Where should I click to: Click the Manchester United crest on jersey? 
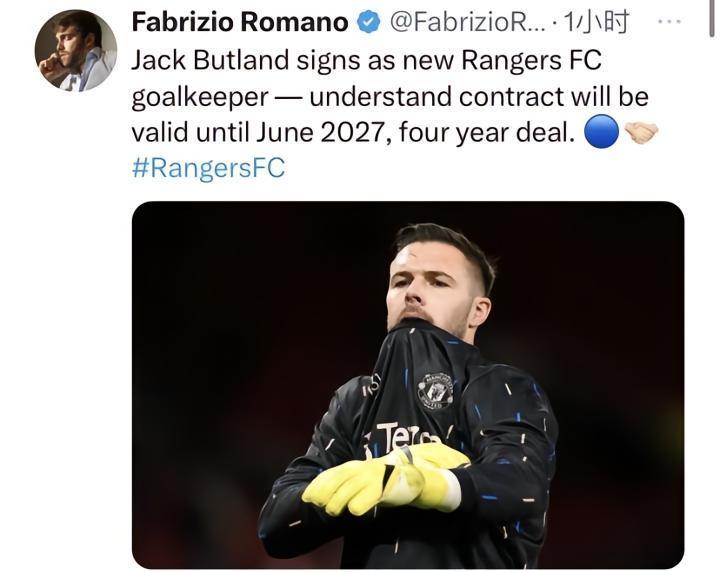[x=435, y=391]
